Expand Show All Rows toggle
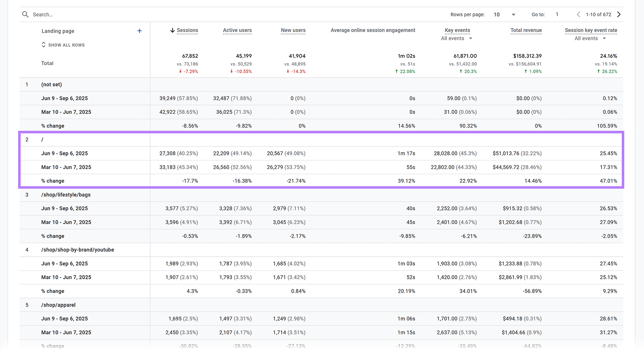644x352 pixels. [63, 45]
